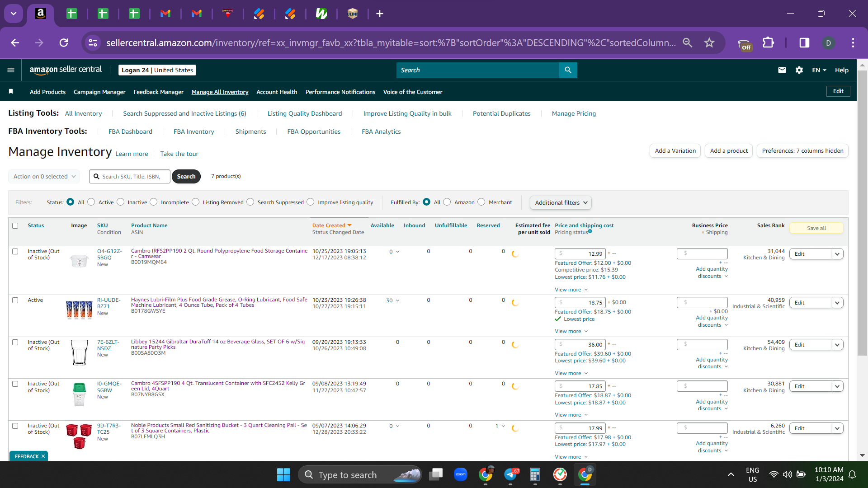Click the price field showing 18.75
This screenshot has height=488, width=868.
[x=580, y=303]
